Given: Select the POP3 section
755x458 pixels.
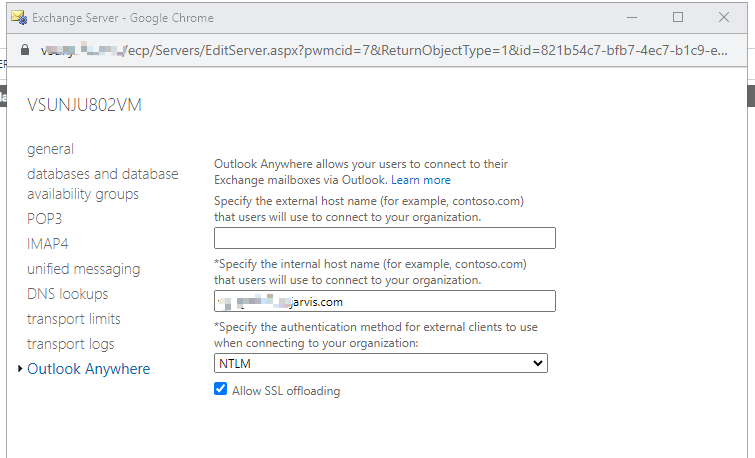Looking at the screenshot, I should (x=44, y=219).
